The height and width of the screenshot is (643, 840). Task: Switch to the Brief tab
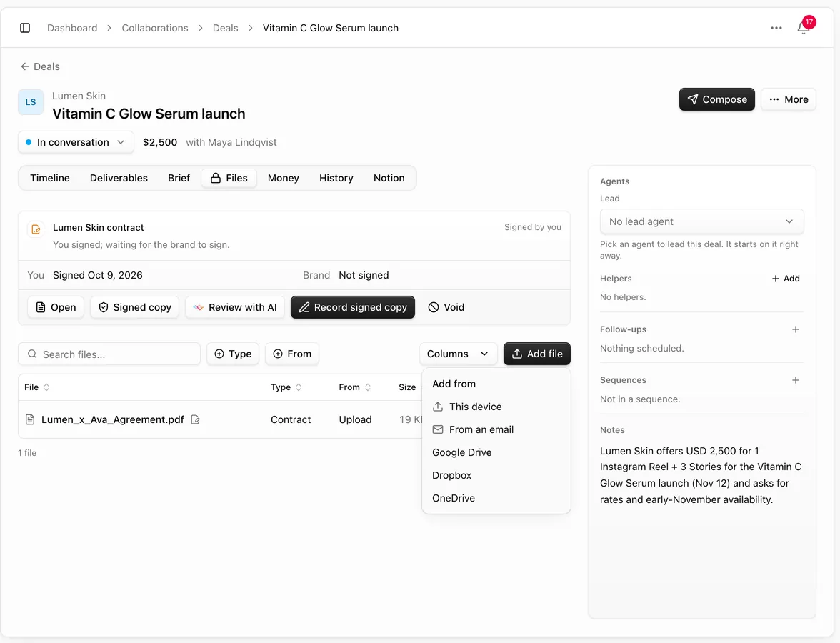click(179, 178)
